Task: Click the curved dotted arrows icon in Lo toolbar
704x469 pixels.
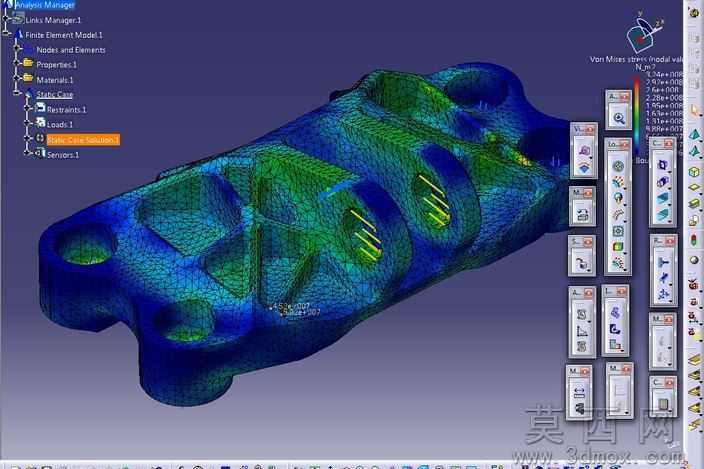Action: (618, 215)
